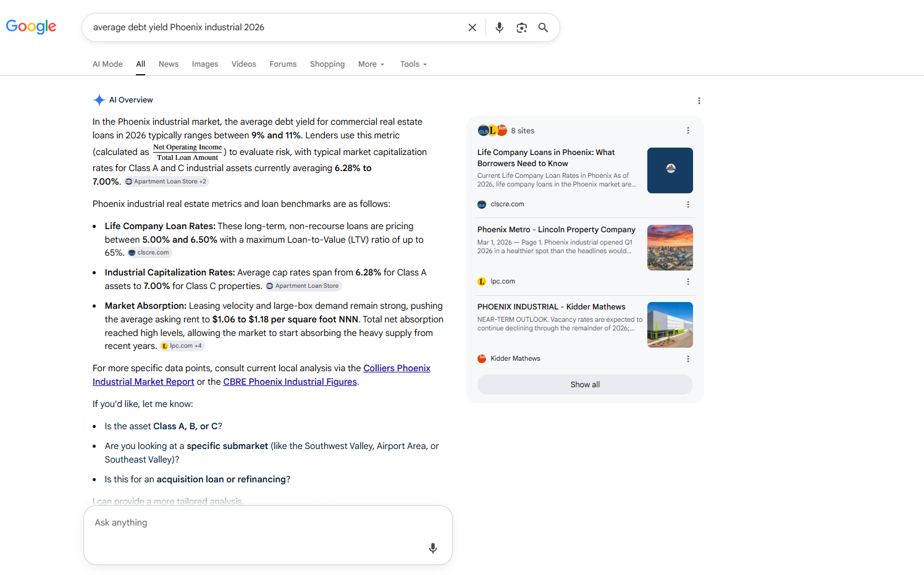This screenshot has height=575, width=924.
Task: Click the 'clscre.com' source name
Action: click(x=507, y=204)
